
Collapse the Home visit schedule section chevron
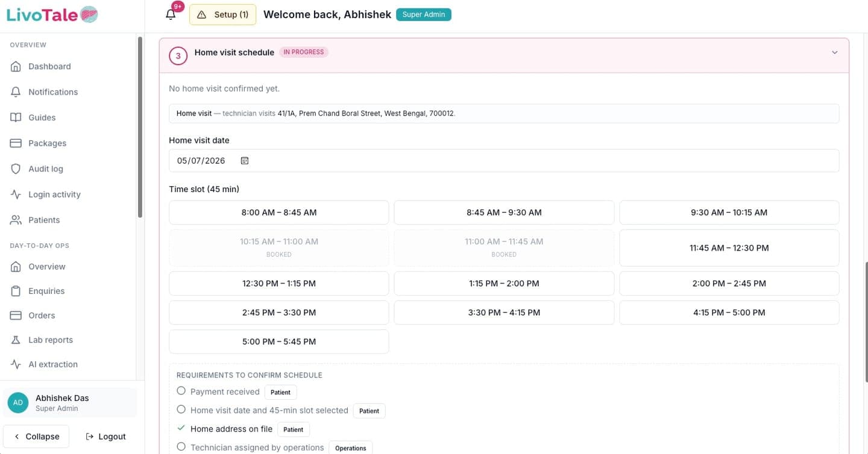pos(835,52)
